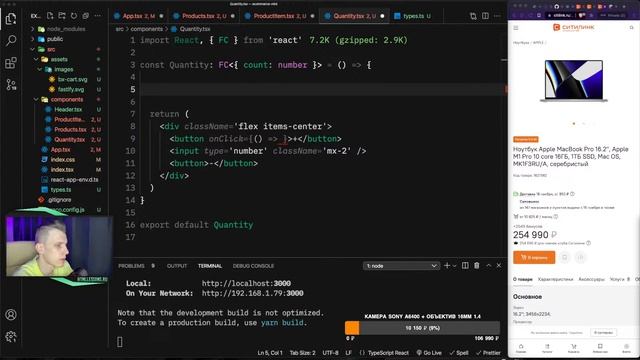The height and width of the screenshot is (360, 640).
Task: Open the Explorer view in the activity bar
Action: [11, 19]
